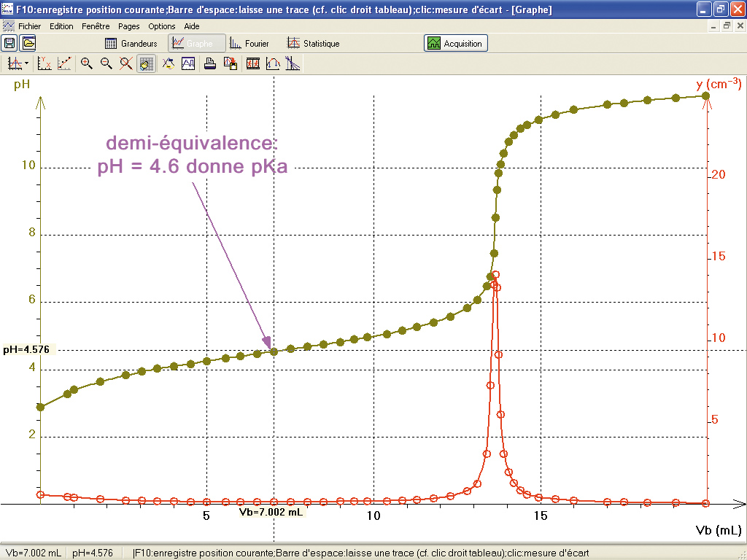The image size is (747, 560).
Task: Click the modelling line-fit icon
Action: 64,63
